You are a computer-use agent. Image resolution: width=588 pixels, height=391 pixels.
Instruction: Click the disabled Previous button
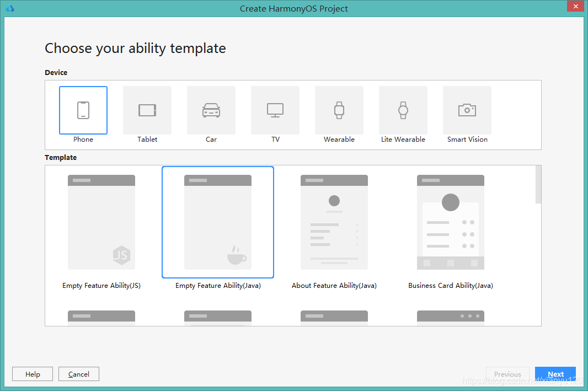click(507, 374)
